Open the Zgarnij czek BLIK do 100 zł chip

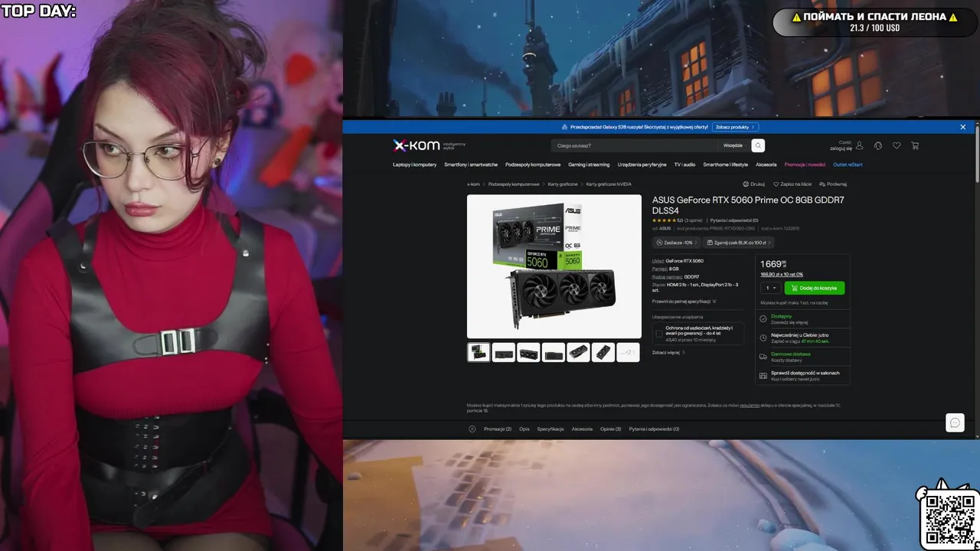(x=738, y=243)
